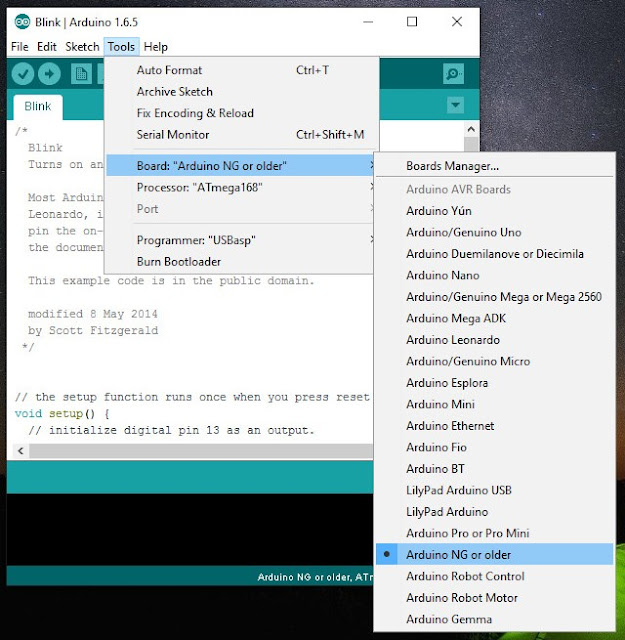Screen dimensions: 625x640
Task: Click Burn Bootloader
Action: click(241, 262)
